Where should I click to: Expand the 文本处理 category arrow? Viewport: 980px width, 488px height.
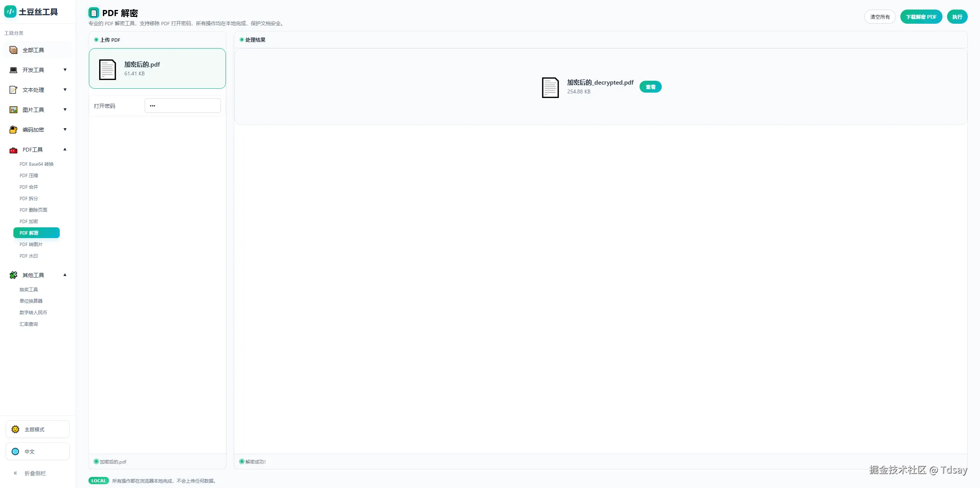coord(65,90)
